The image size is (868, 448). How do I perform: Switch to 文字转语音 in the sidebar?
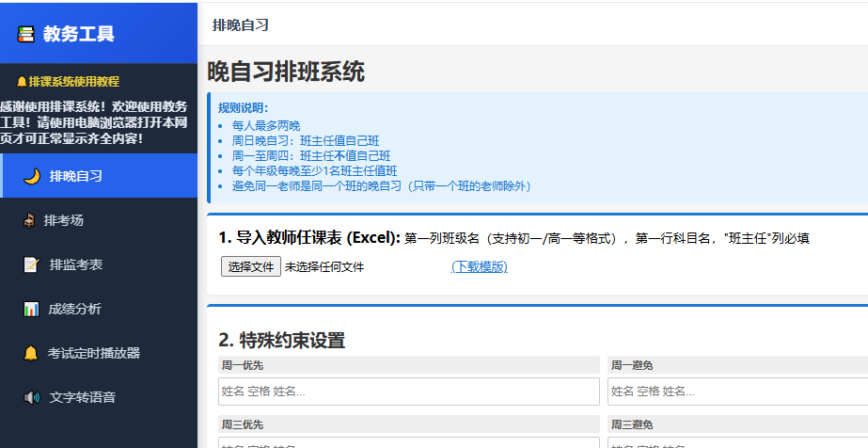click(x=99, y=397)
